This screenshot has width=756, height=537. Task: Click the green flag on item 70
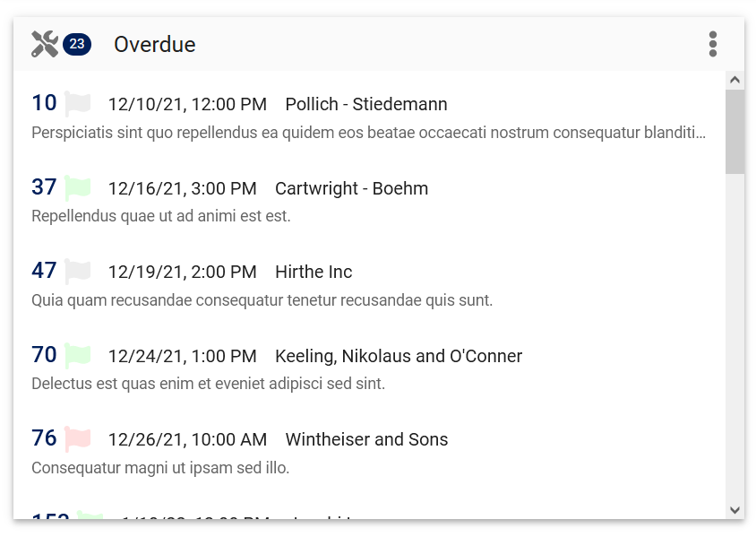point(78,356)
